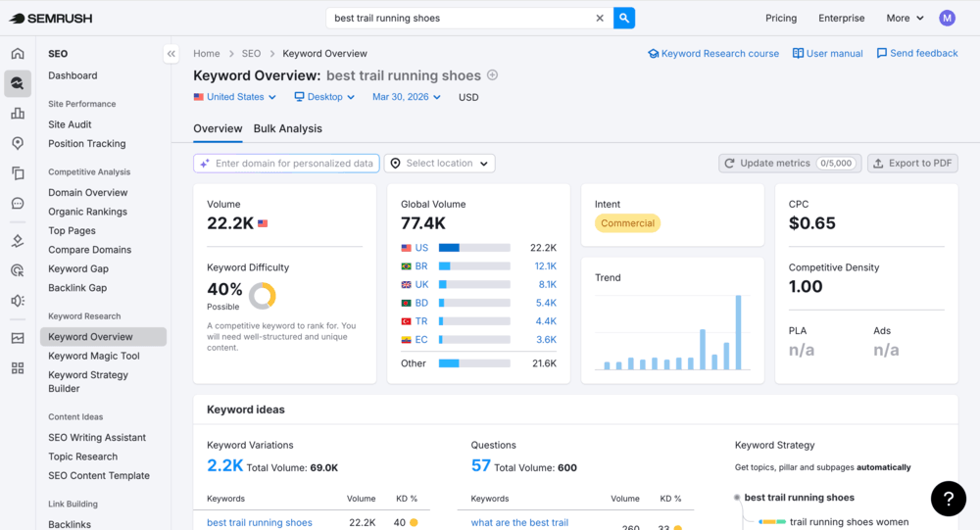Select the SEO toolkit icon in left rail

tap(18, 83)
